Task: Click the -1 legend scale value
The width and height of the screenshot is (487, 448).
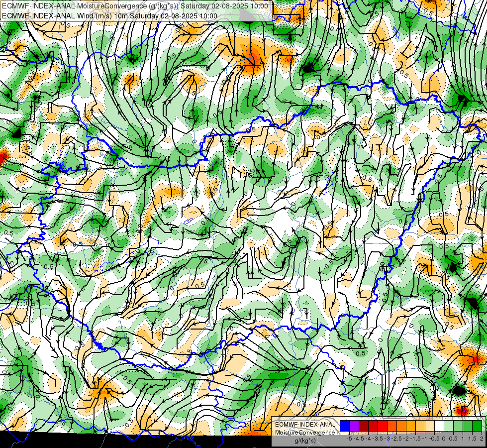Action: tap(425, 439)
